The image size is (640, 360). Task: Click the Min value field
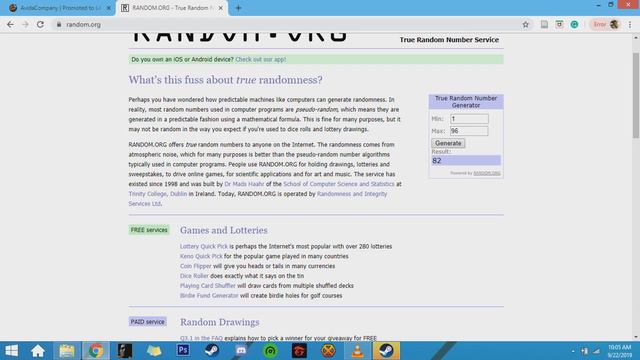tap(469, 119)
